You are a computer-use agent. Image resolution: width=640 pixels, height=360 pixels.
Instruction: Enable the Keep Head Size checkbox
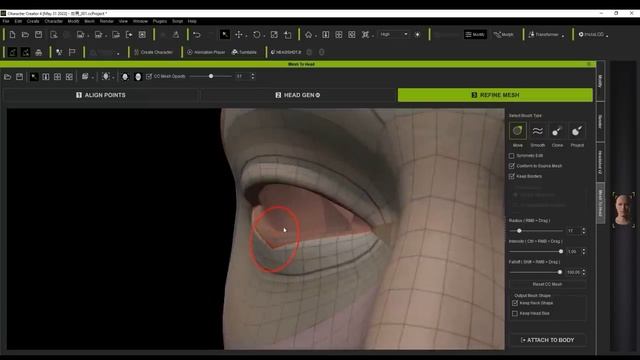click(x=515, y=313)
